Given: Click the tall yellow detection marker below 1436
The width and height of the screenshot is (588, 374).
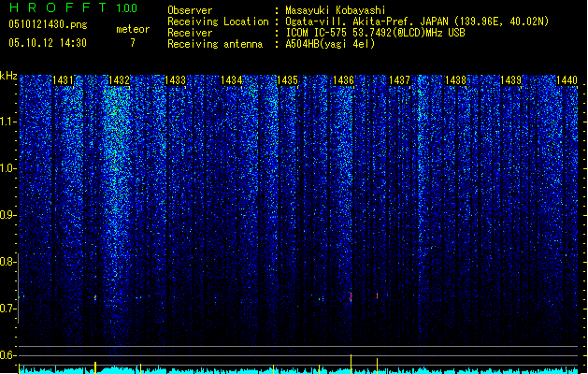Looking at the screenshot, I should [351, 364].
